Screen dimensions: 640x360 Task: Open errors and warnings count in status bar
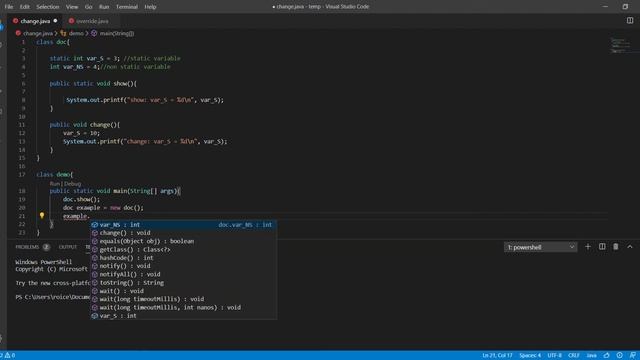point(8,356)
